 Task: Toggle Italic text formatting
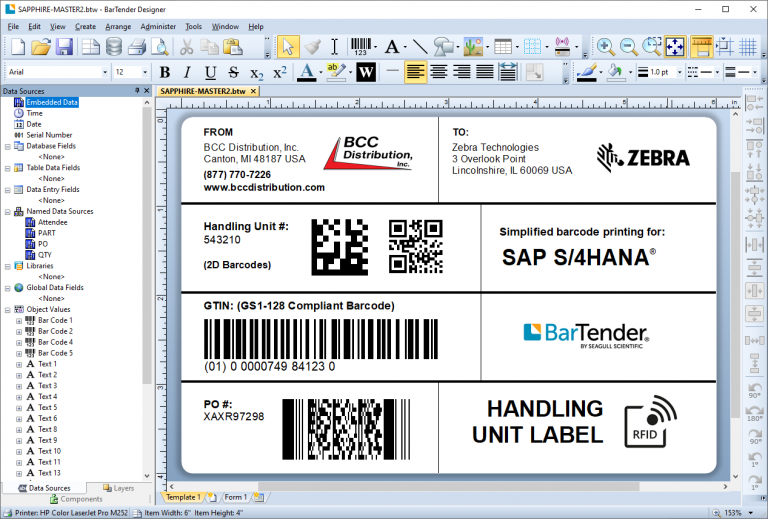tap(187, 72)
